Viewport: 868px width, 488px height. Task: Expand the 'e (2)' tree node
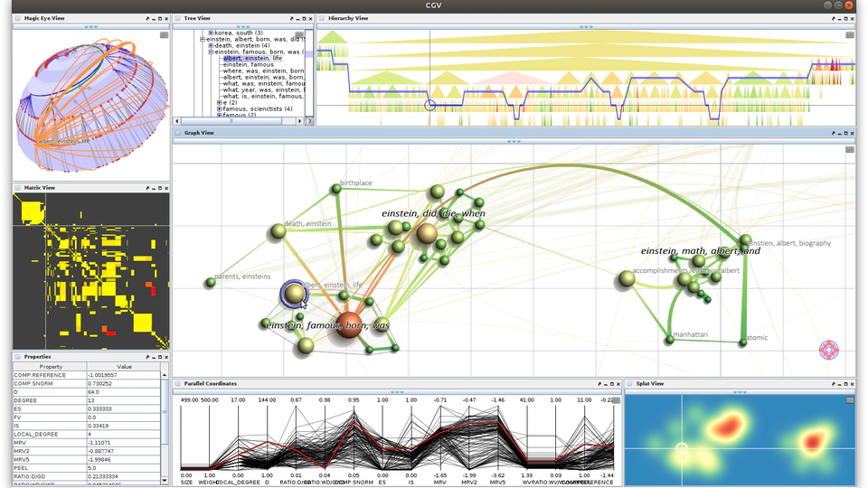click(x=219, y=103)
